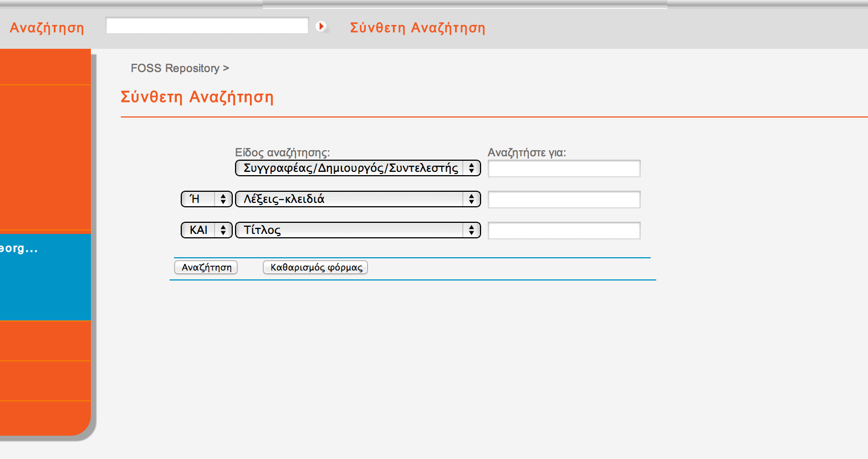Viewport: 868px width, 459px height.
Task: Change the Ή boolean operator dropdown
Action: [207, 199]
